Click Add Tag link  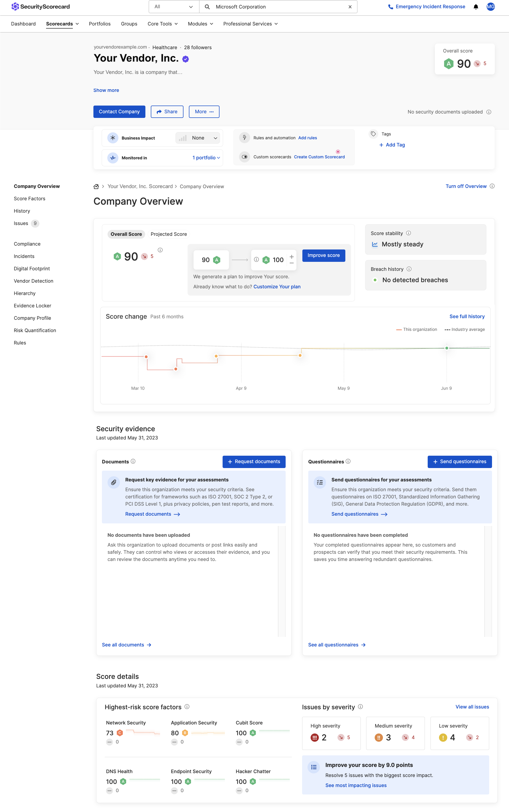click(x=392, y=145)
